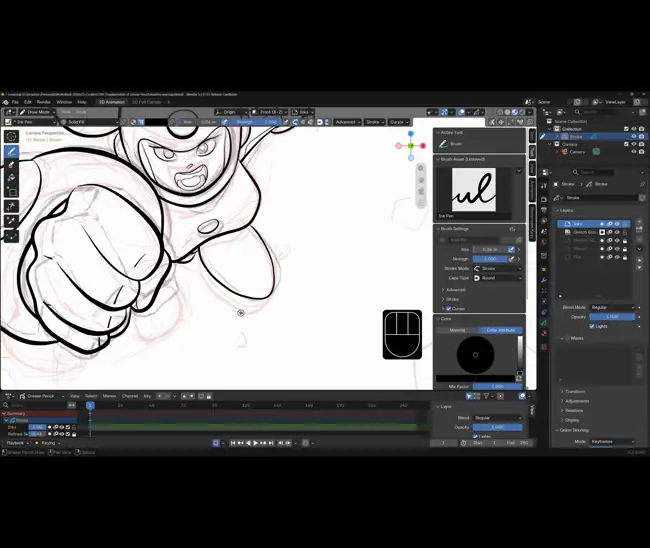This screenshot has height=548, width=650.
Task: Toggle Lights checkbox under layer Opacity
Action: [592, 326]
